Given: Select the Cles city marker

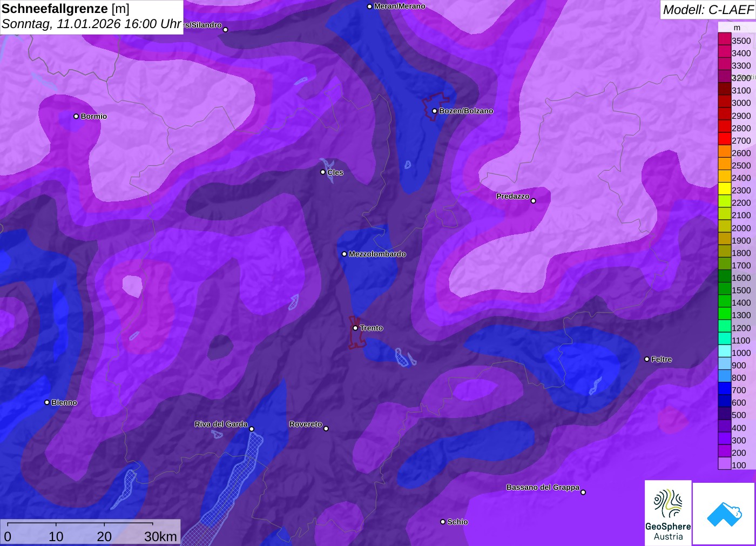Looking at the screenshot, I should click(x=323, y=172).
